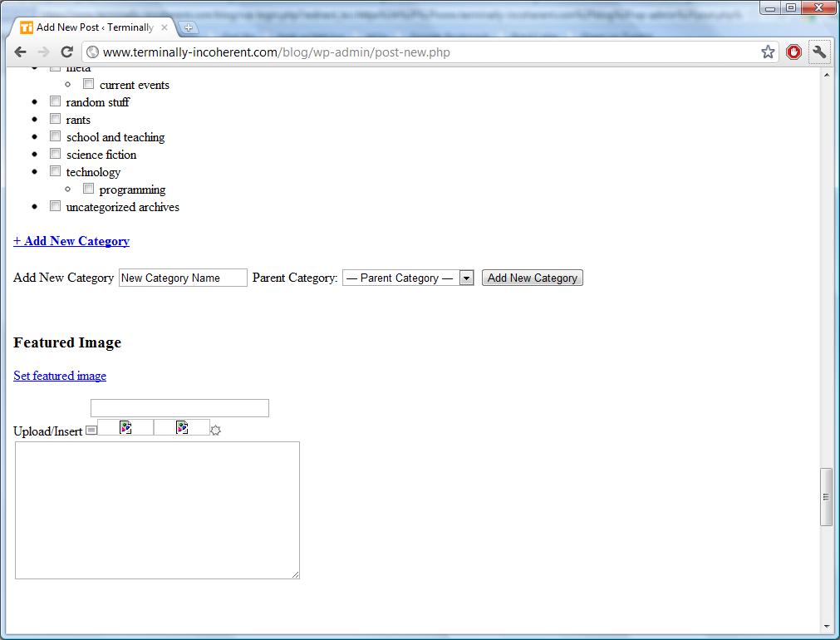Viewport: 840px width, 640px height.
Task: Select the 'current events' checkbox
Action: [89, 84]
